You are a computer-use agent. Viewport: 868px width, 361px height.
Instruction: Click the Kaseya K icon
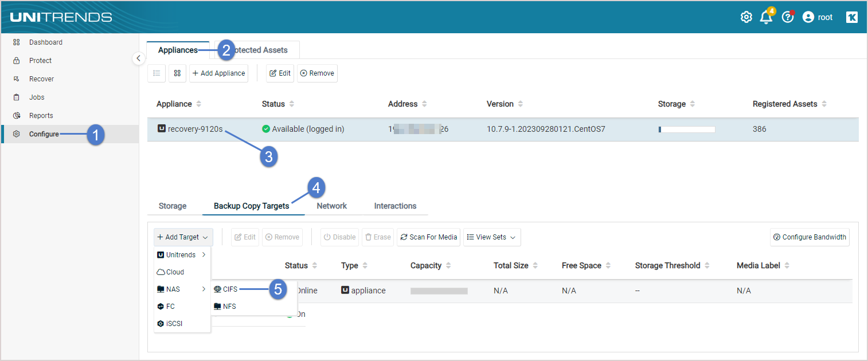point(852,17)
